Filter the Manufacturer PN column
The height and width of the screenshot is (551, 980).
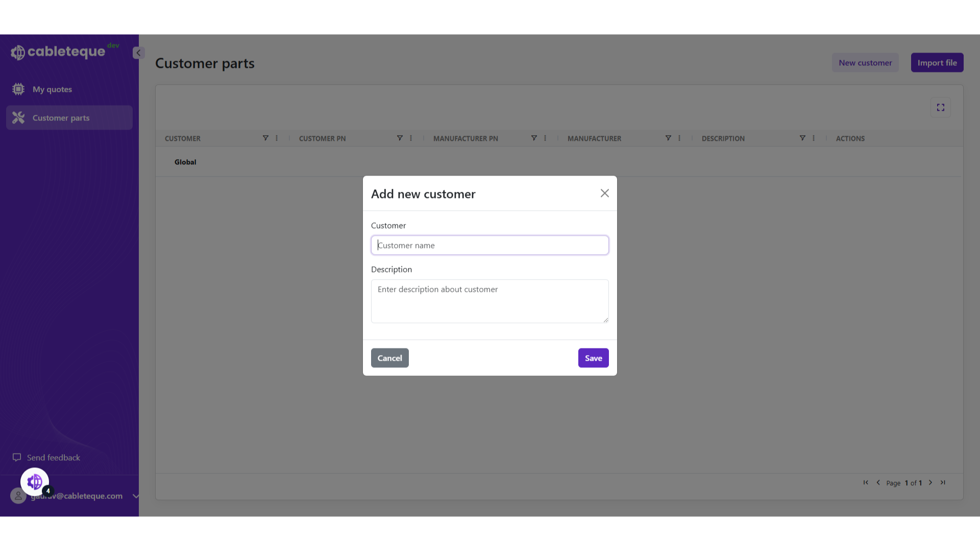pyautogui.click(x=533, y=138)
